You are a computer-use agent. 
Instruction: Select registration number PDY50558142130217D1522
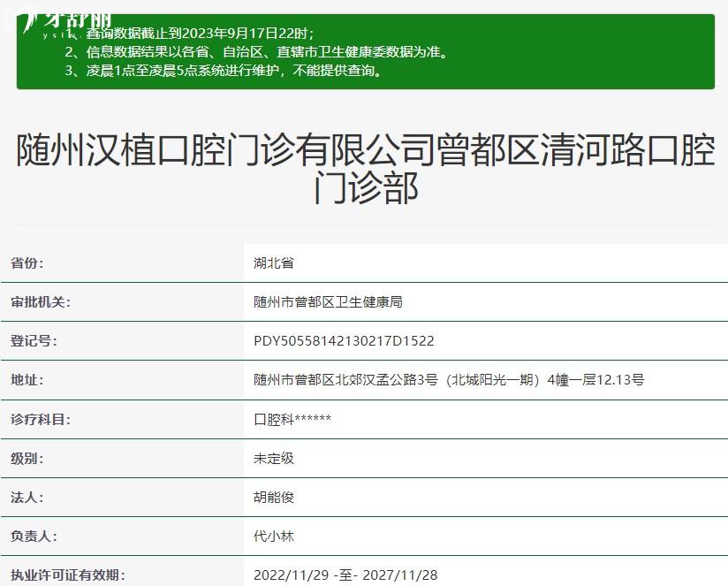[344, 341]
